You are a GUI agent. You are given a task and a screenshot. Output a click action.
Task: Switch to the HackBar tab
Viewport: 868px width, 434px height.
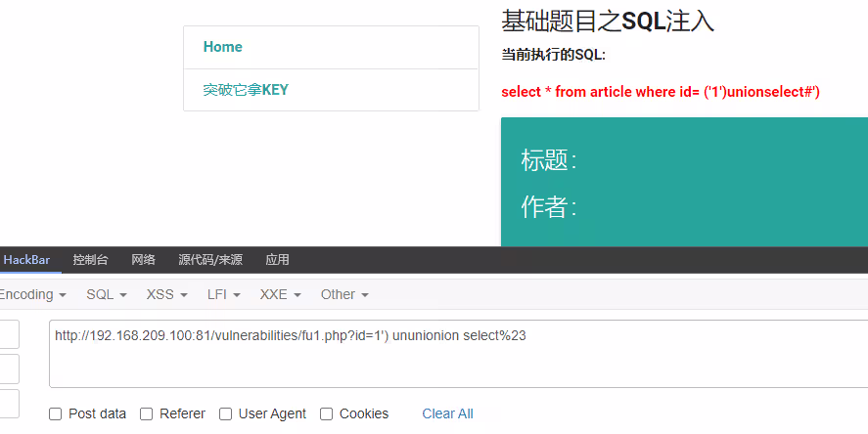tap(26, 260)
